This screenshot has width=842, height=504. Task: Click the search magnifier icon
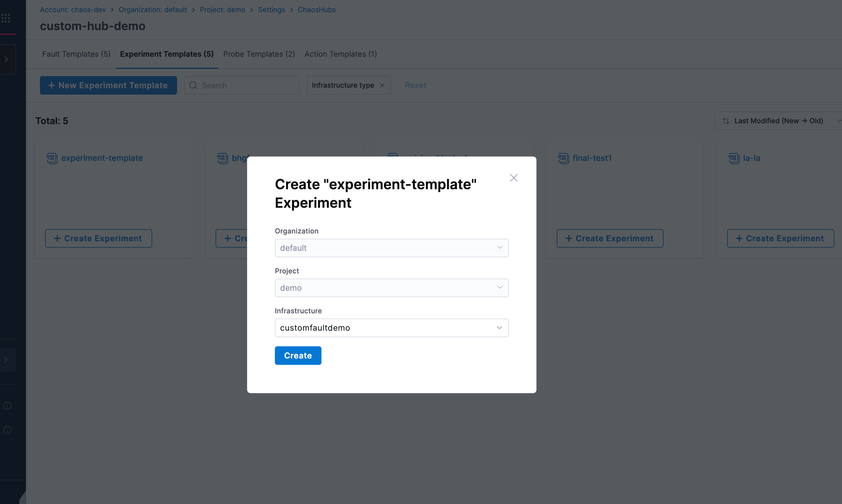coord(193,85)
